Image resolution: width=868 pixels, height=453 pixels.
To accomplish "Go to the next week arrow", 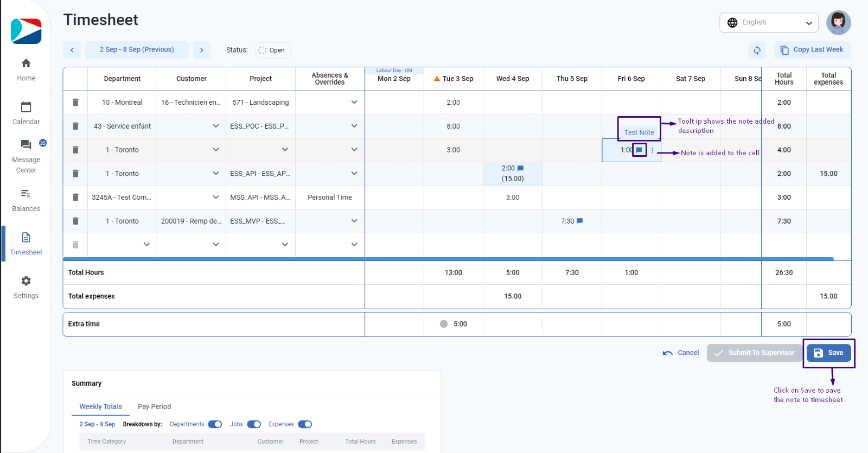I will [x=201, y=50].
